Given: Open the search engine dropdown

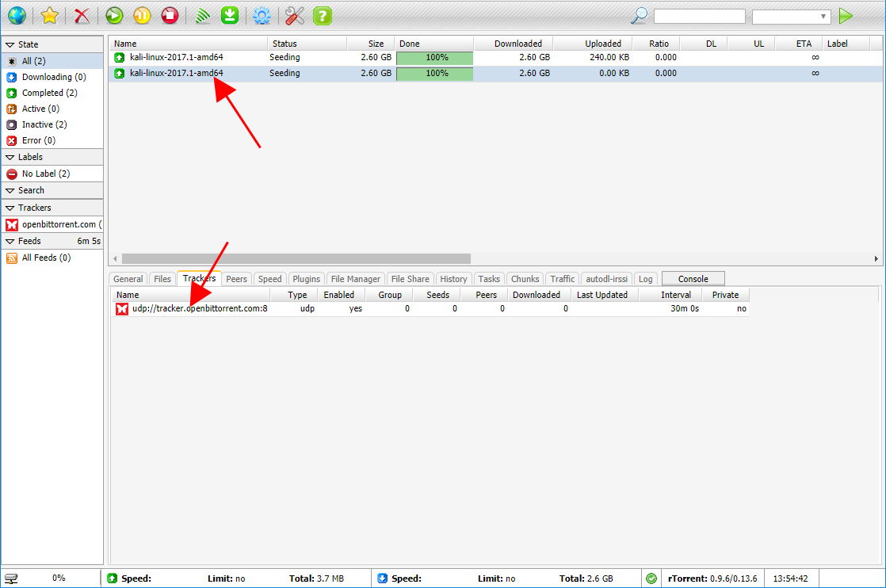Looking at the screenshot, I should tap(791, 17).
